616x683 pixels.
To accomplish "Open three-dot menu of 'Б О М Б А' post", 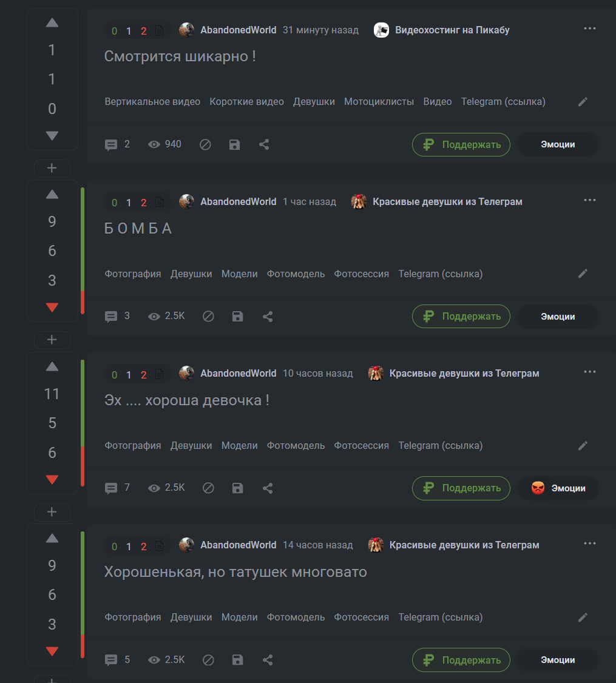I will click(590, 200).
